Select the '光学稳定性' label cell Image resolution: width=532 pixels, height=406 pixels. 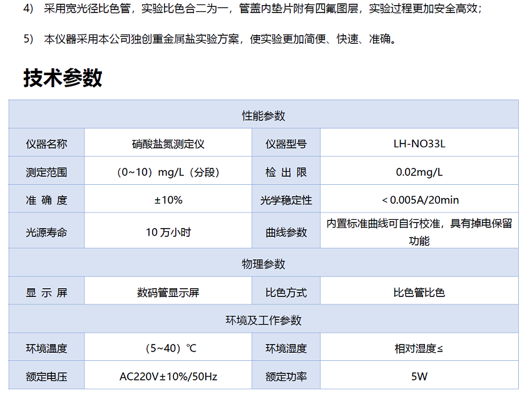click(286, 199)
